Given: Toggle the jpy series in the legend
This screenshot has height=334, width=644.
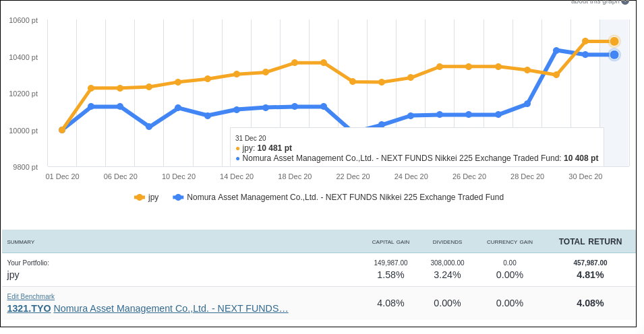Looking at the screenshot, I should [153, 197].
